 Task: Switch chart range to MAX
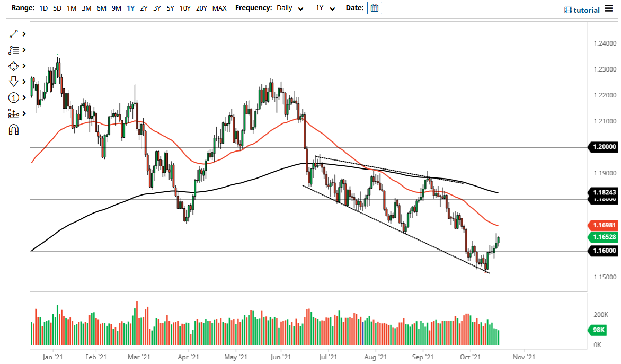click(219, 8)
